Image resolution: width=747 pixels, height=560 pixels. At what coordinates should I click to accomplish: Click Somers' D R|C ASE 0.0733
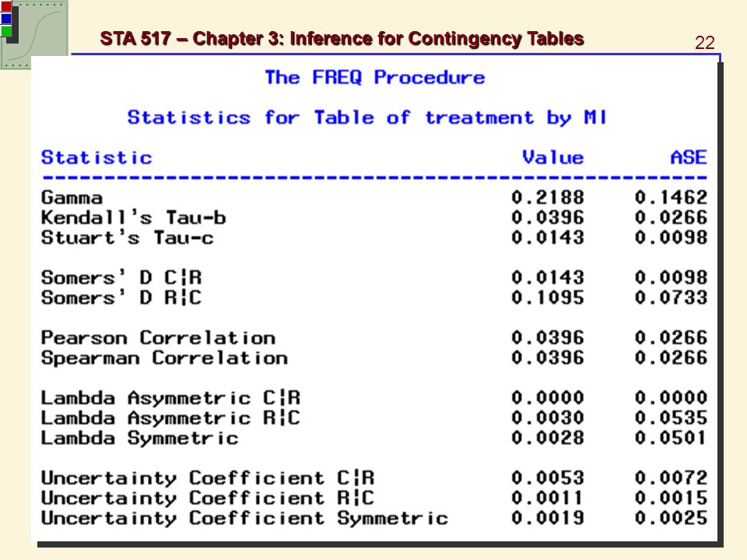(x=671, y=298)
